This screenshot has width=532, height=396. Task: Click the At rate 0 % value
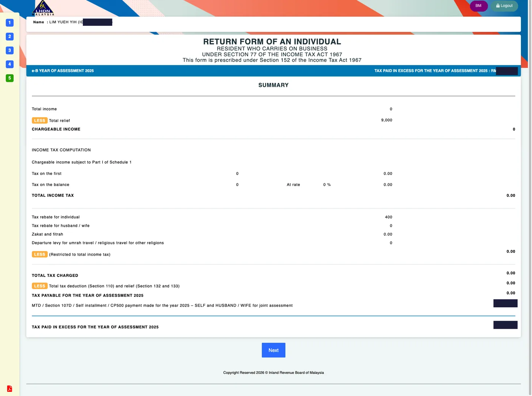coord(327,185)
